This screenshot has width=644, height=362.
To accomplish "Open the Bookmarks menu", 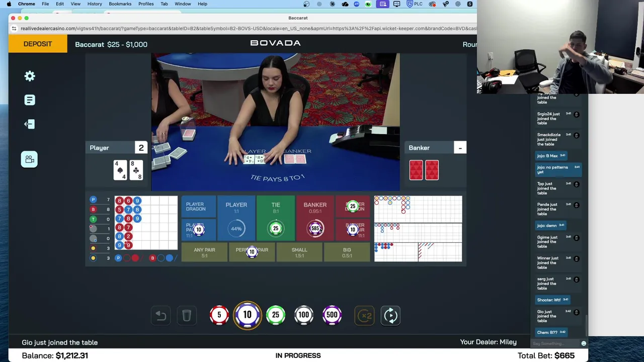I will [x=120, y=4].
